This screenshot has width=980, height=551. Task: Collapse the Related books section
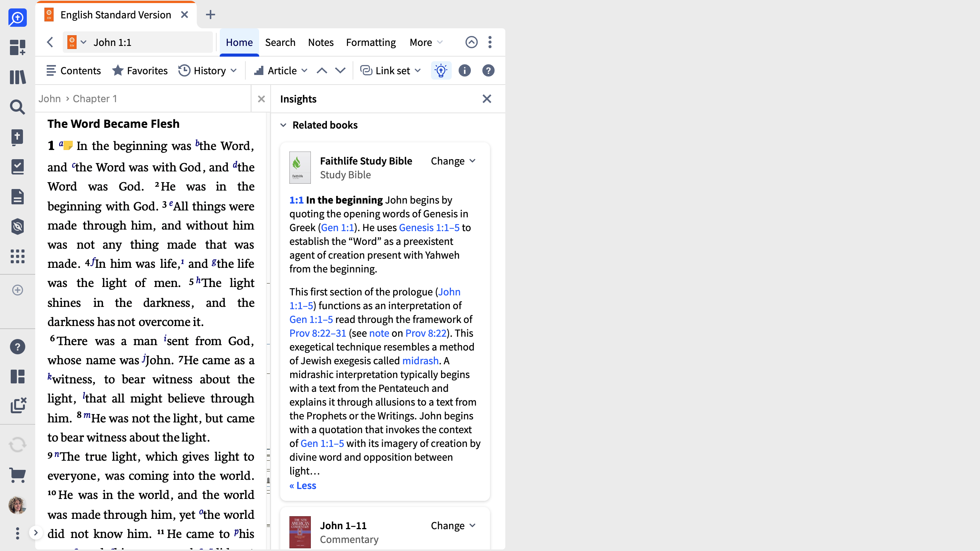pyautogui.click(x=283, y=125)
